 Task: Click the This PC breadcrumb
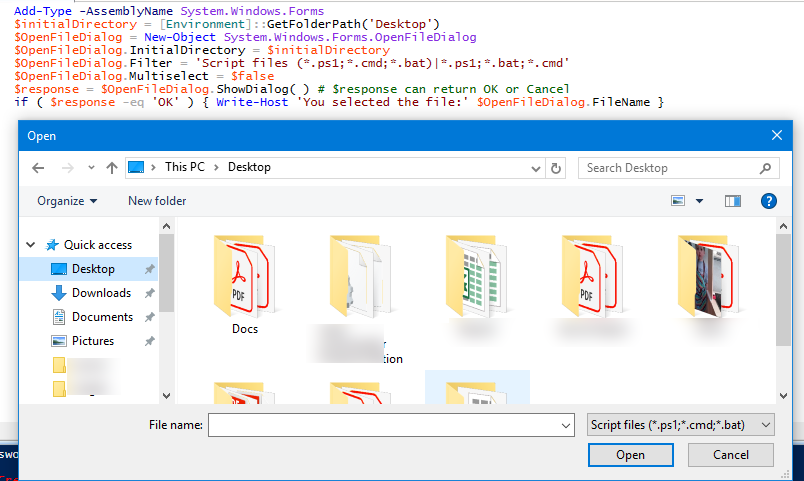click(x=185, y=167)
